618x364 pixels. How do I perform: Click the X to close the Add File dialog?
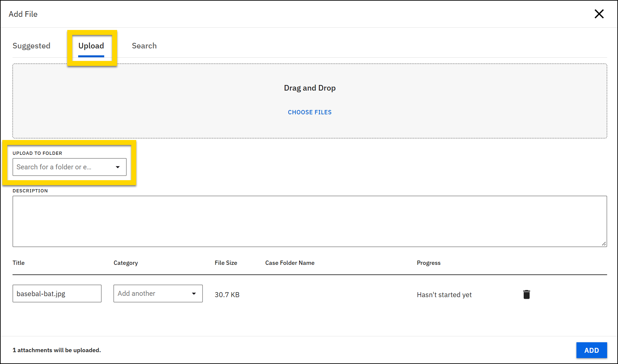click(599, 14)
